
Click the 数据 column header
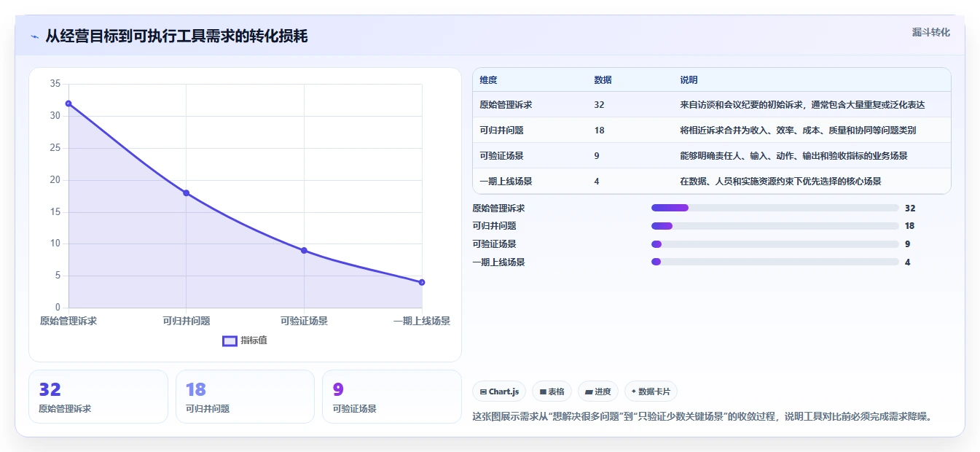coord(603,79)
